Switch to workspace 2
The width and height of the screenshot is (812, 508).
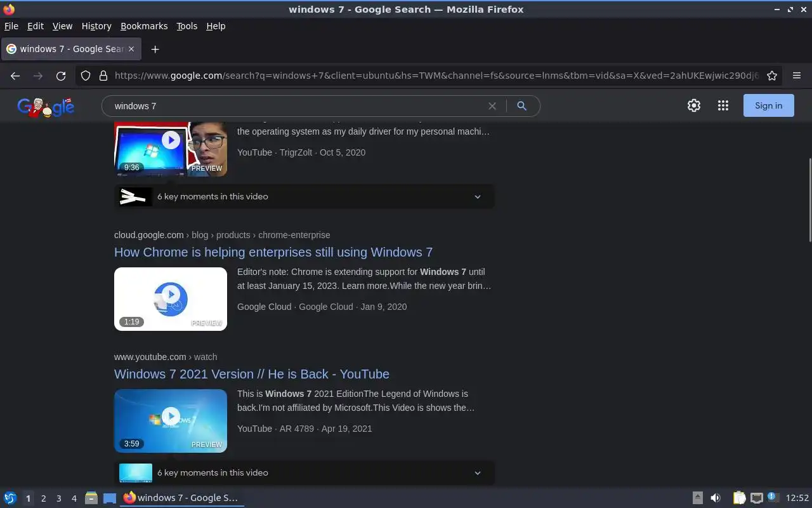(43, 498)
